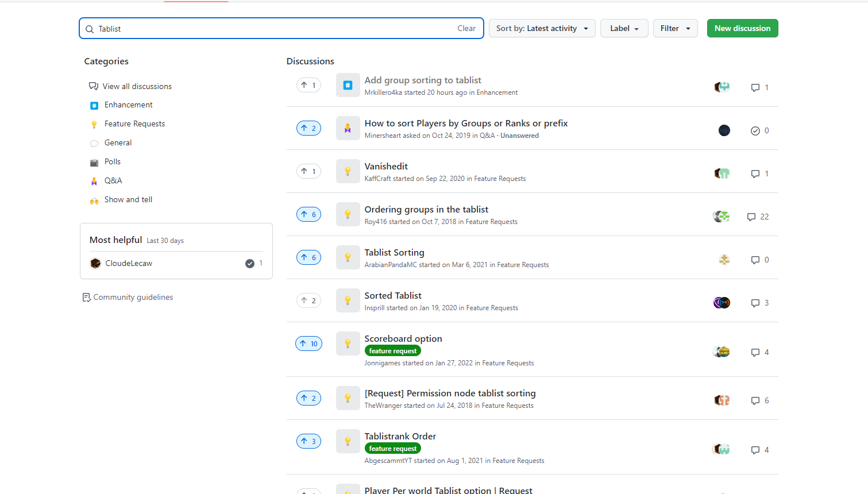Select the General category in sidebar
Screen dimensions: 868x494
coord(118,142)
